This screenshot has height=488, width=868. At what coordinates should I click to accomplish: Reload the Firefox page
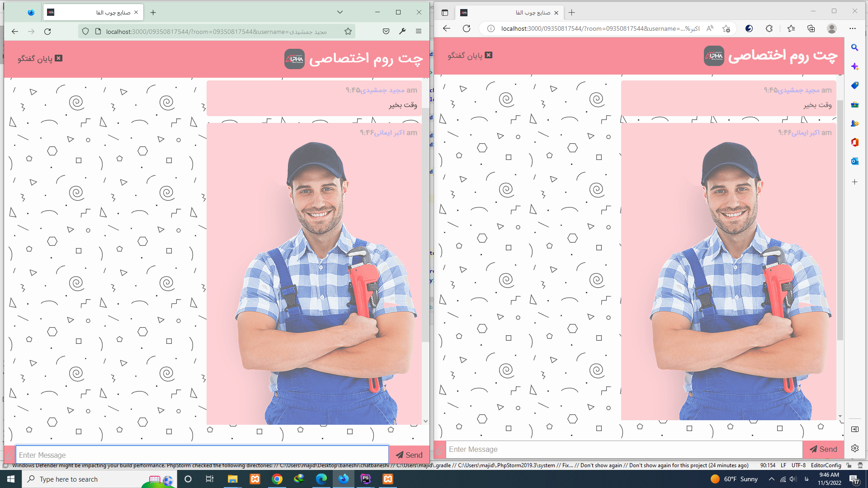(47, 31)
